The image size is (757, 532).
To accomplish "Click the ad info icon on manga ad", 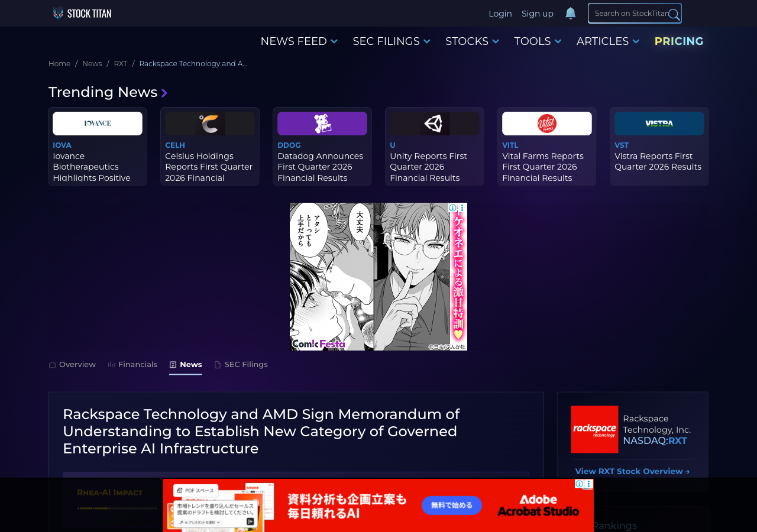I will coord(452,208).
